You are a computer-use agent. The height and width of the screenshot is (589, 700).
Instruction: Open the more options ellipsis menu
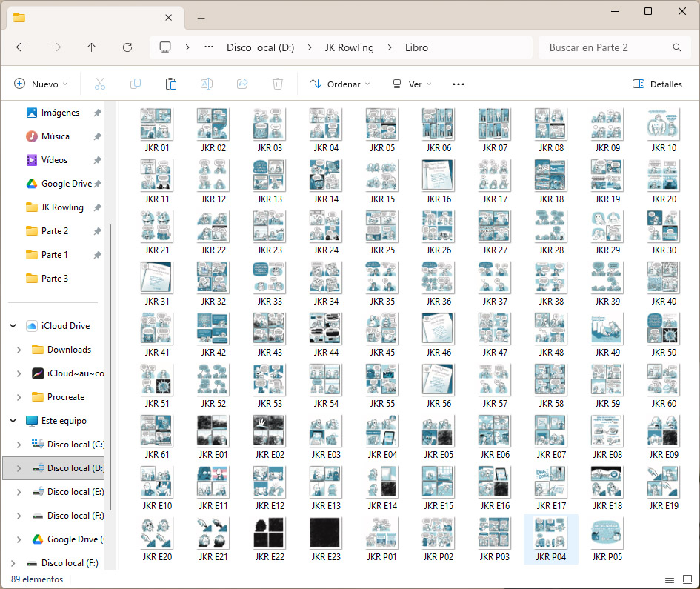click(459, 84)
